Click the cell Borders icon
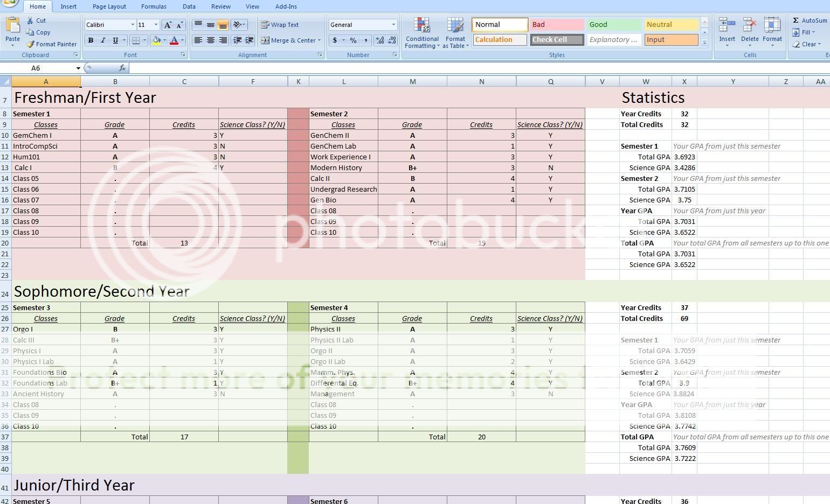Screen dimensions: 830x504 (136, 40)
